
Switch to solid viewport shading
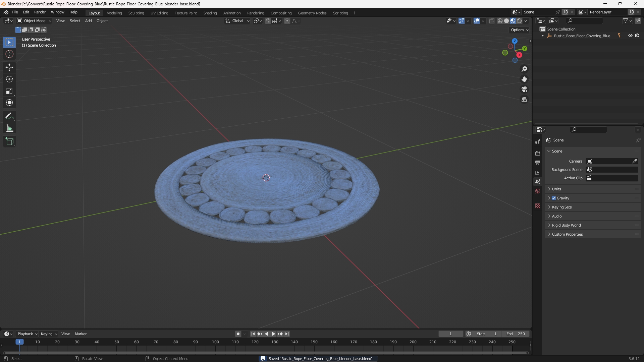click(506, 21)
